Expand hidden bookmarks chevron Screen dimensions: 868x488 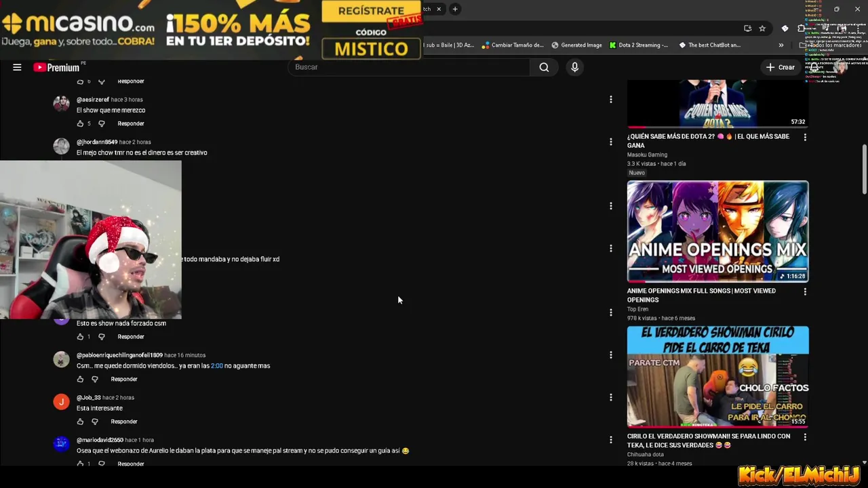pyautogui.click(x=781, y=45)
